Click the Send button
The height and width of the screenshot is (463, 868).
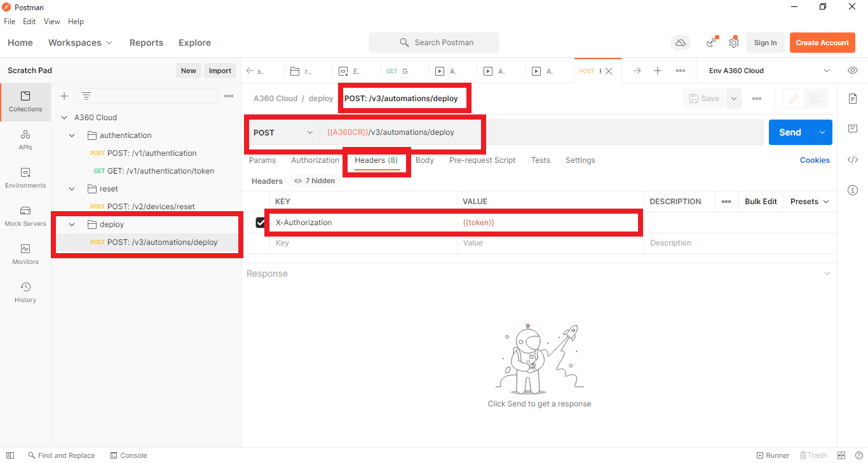790,132
